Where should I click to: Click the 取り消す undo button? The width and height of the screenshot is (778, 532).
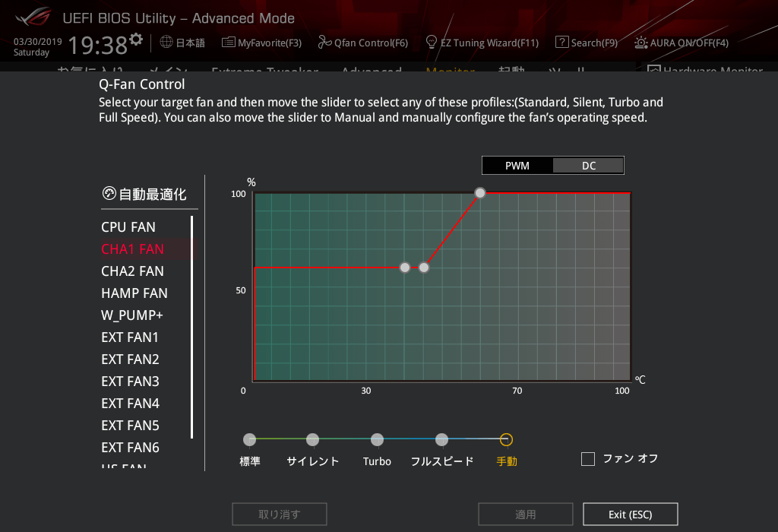280,514
